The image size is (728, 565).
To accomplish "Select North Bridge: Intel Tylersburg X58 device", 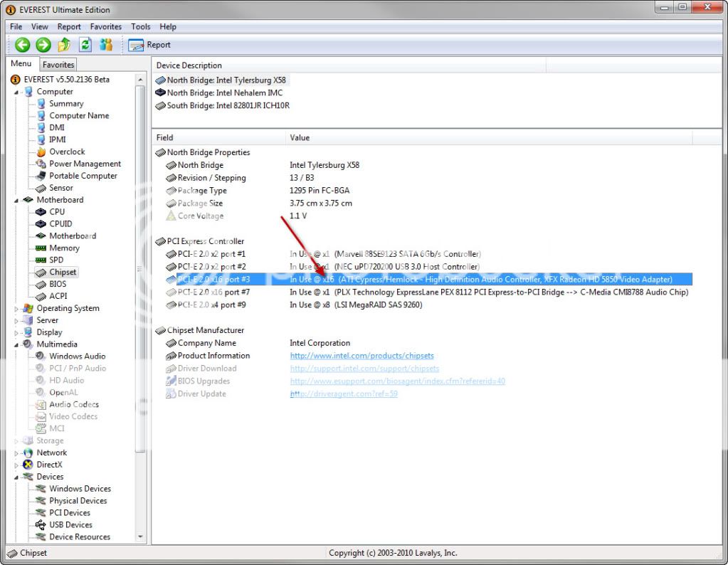I will 221,80.
